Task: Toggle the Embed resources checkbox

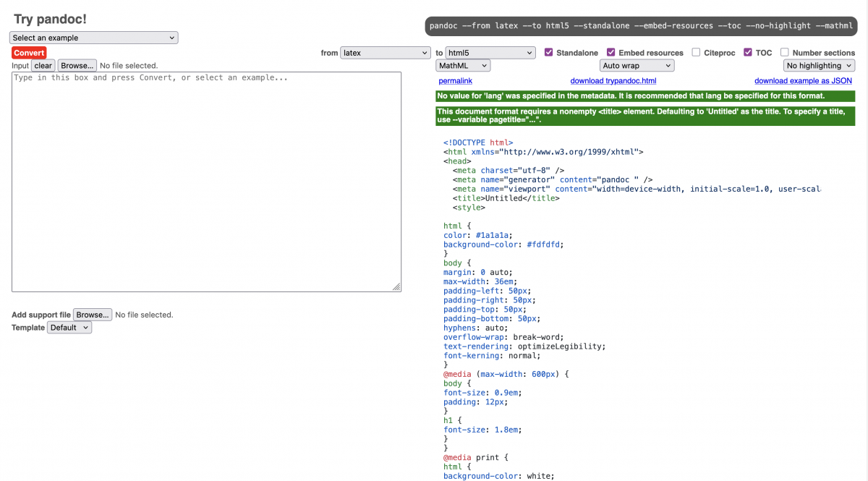Action: click(x=611, y=53)
